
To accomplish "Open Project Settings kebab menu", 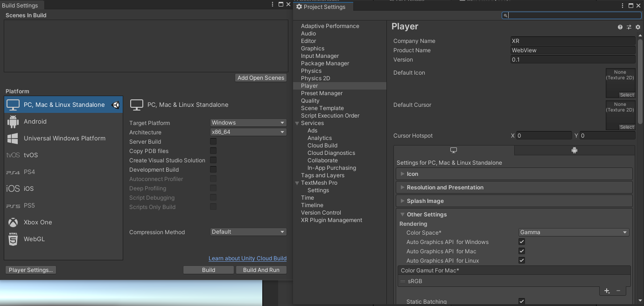I will tap(623, 6).
